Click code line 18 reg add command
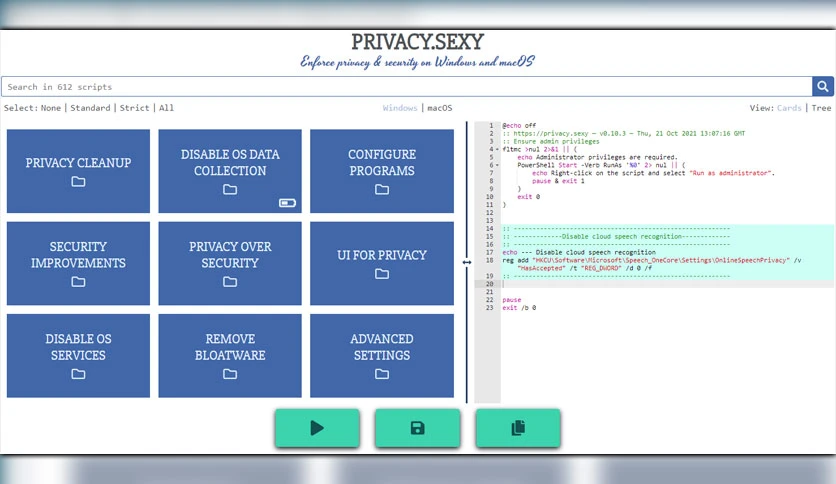The width and height of the screenshot is (836, 484). click(x=652, y=264)
